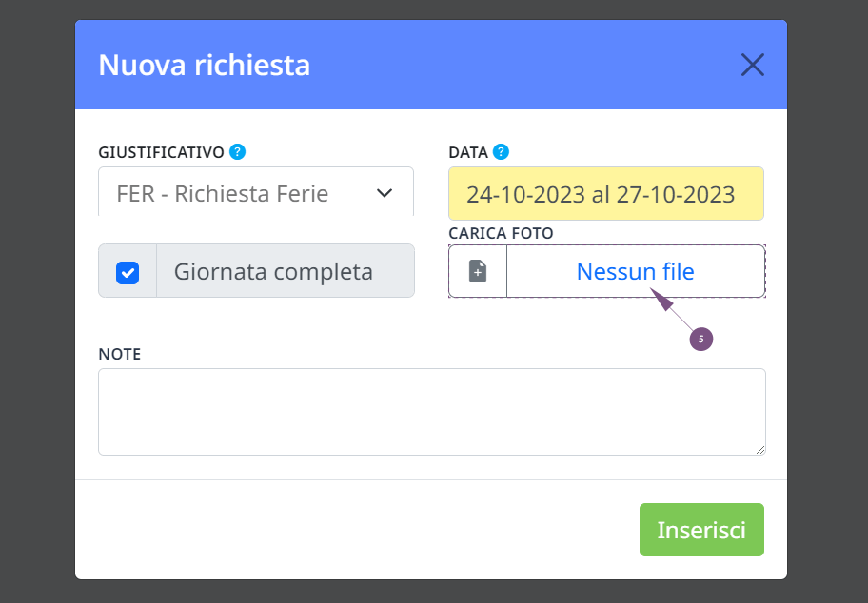Submit the request with Inserisci

pyautogui.click(x=701, y=530)
